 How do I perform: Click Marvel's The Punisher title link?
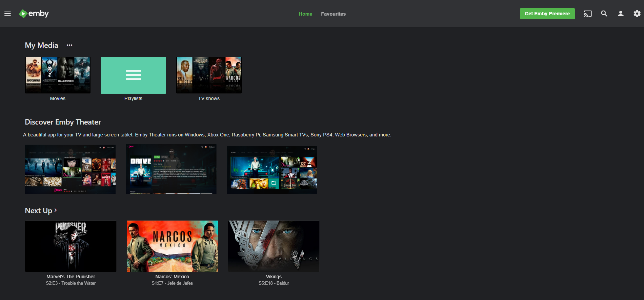(x=71, y=277)
